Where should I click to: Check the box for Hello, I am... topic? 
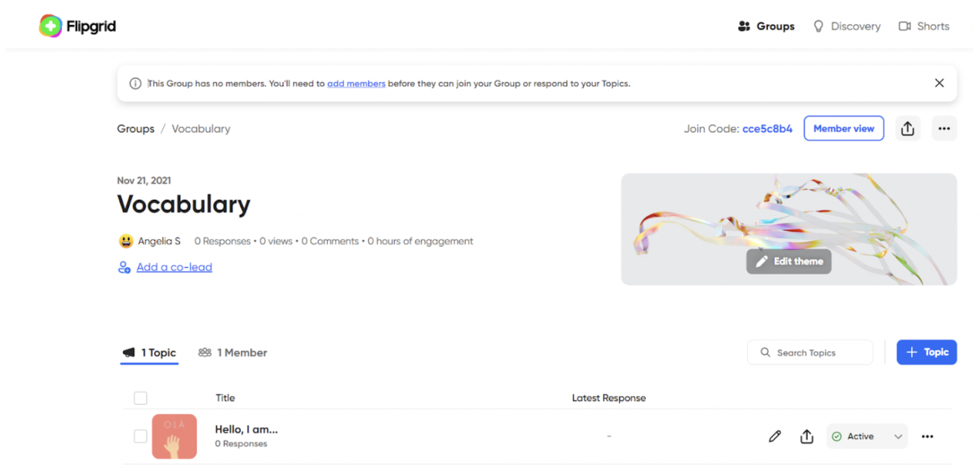tap(140, 437)
